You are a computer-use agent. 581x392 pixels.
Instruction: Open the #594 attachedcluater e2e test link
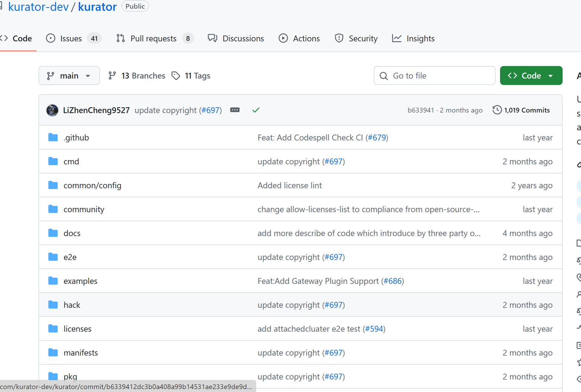[374, 329]
